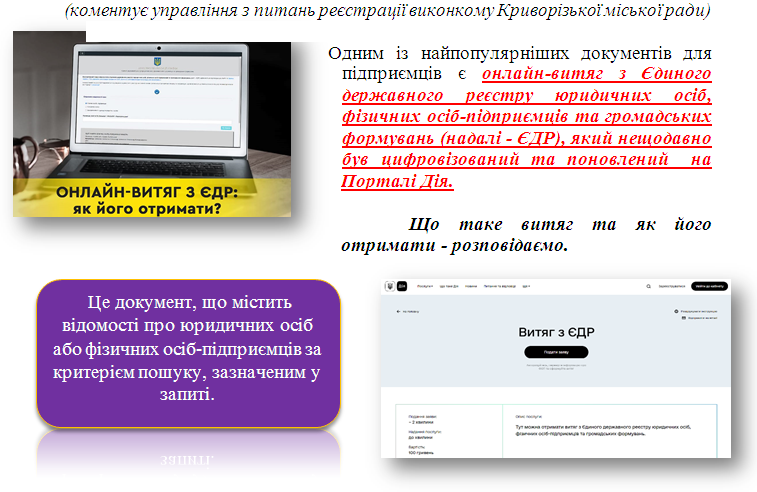Expand the Дія dropdown in the header menu

tap(526, 286)
